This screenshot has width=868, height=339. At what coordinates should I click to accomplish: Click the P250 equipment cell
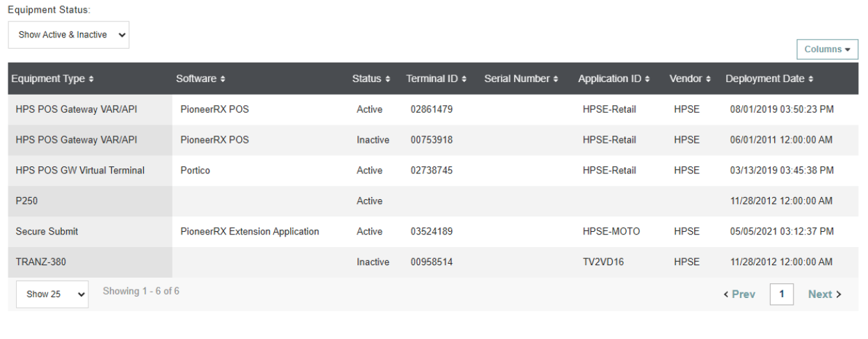tap(27, 201)
